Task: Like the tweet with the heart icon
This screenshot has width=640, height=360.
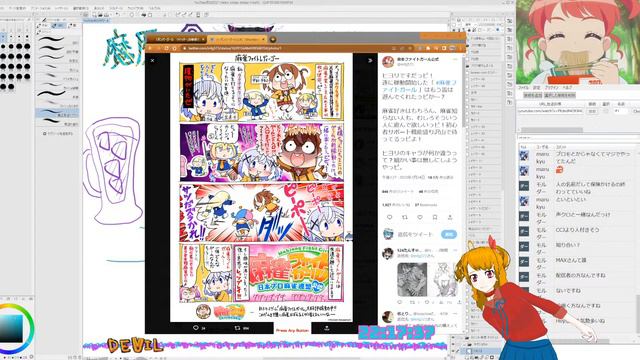Action: coord(420,217)
